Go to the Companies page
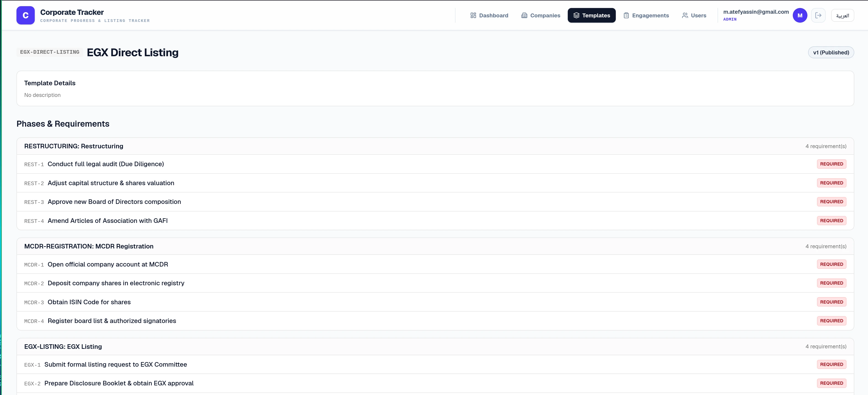This screenshot has width=868, height=395. [541, 16]
